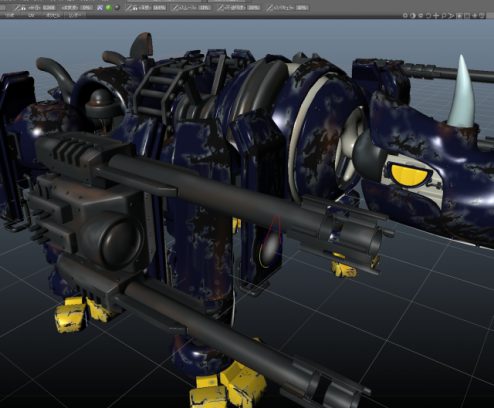The height and width of the screenshot is (408, 494).
Task: Select the green sphere icon in the toolbar
Action: coord(109,7)
